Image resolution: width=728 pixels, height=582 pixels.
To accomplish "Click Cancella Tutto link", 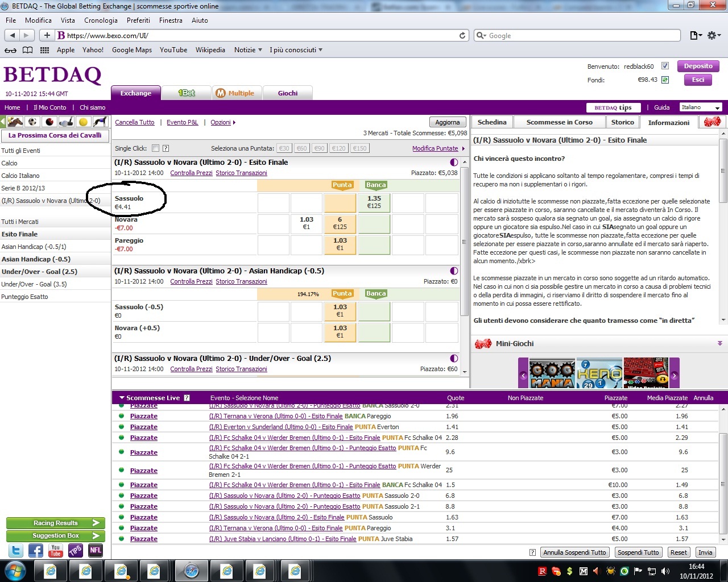I will 135,122.
